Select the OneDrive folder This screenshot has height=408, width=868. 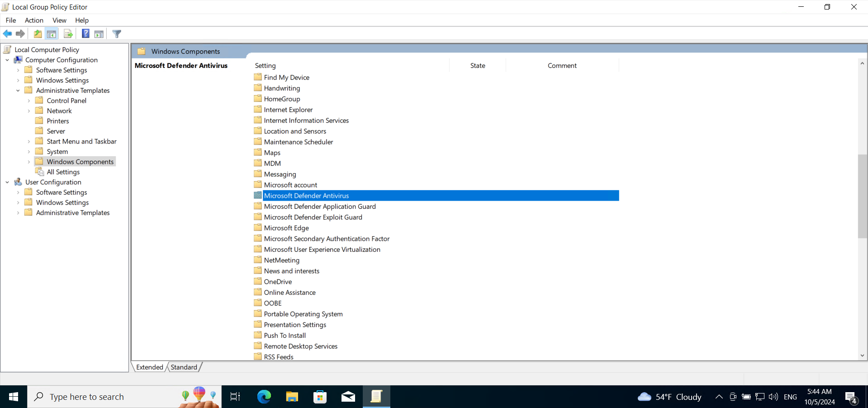tap(278, 282)
